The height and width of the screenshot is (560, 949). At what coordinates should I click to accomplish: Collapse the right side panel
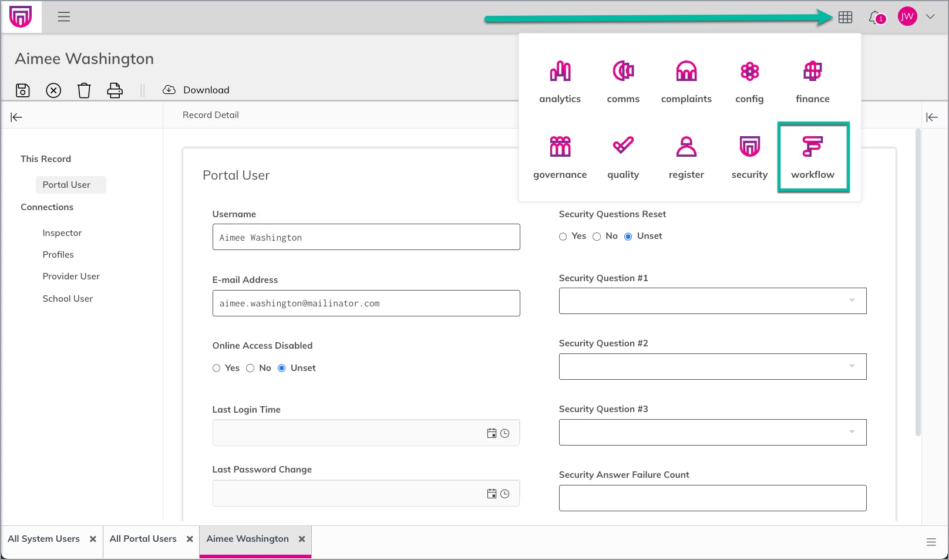(x=932, y=117)
